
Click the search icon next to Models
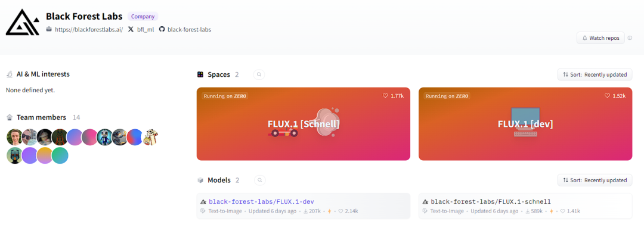[x=260, y=180]
